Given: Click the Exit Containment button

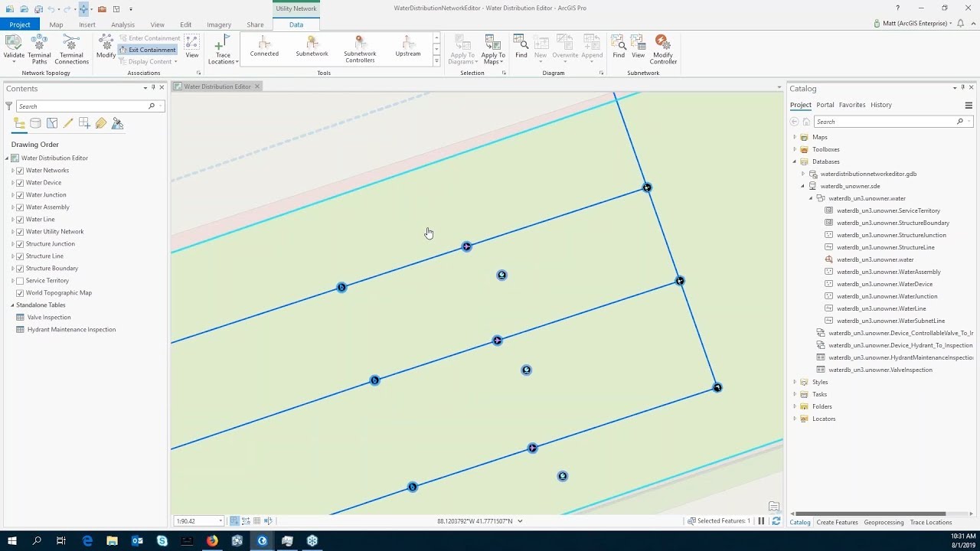Looking at the screenshot, I should (x=148, y=50).
